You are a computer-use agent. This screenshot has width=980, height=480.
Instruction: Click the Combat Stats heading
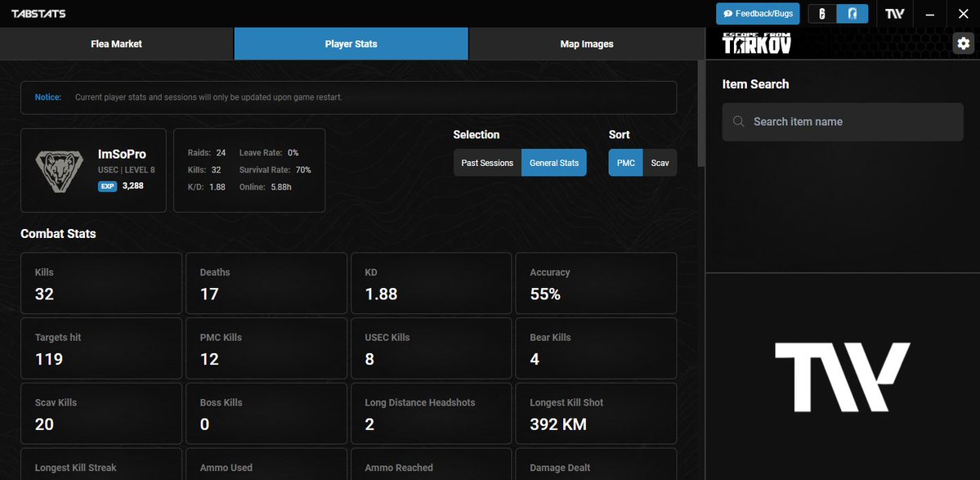click(x=58, y=234)
